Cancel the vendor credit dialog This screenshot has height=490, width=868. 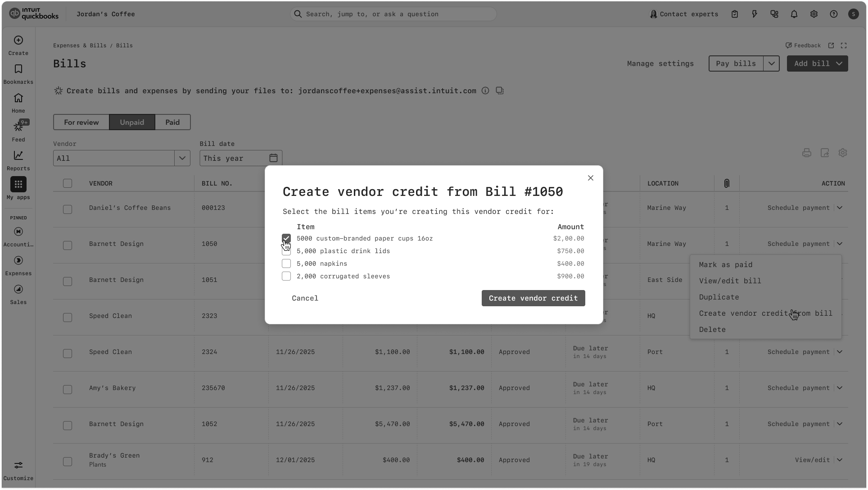[305, 298]
